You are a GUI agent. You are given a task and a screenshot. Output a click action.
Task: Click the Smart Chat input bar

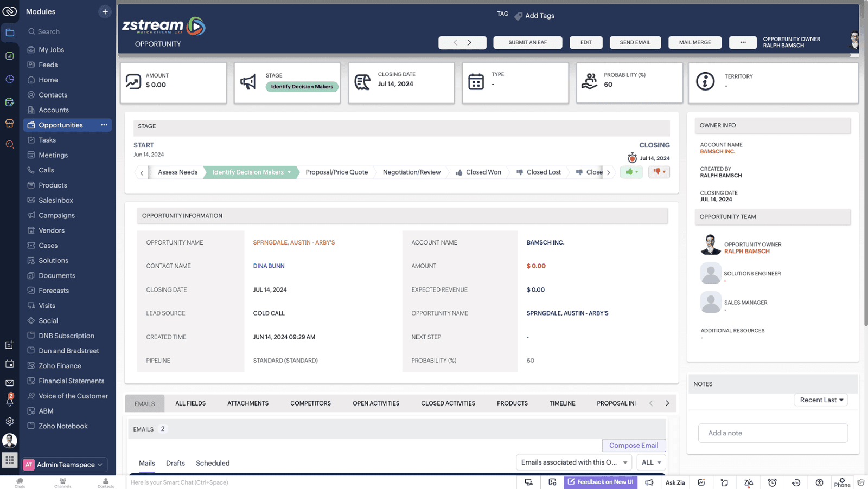coord(320,482)
